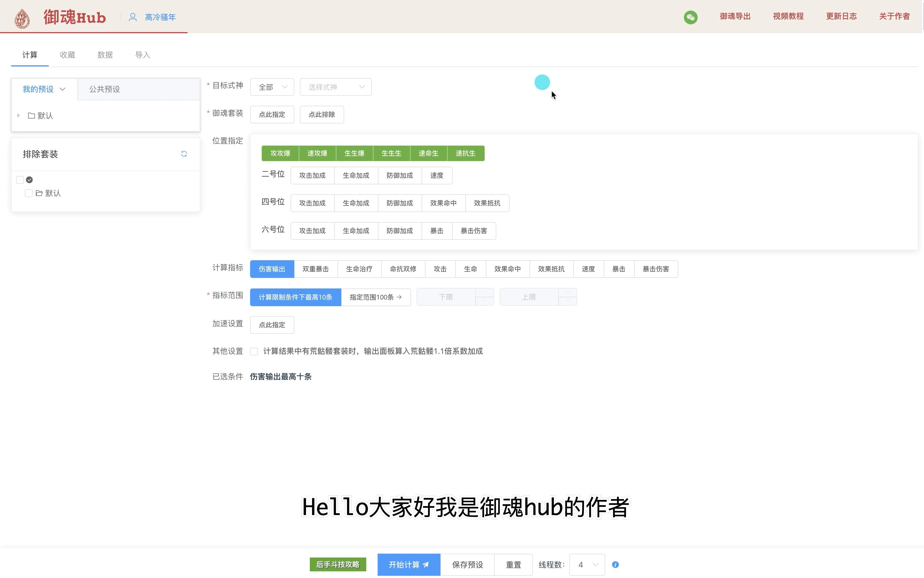
Task: Refresh the 排除套装 panel with the reload icon
Action: click(184, 154)
